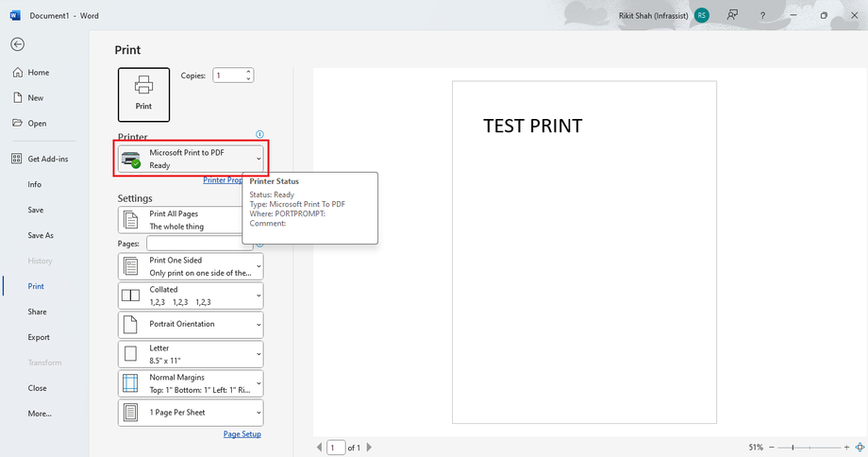Open the Page Setup link
868x457 pixels.
[x=242, y=434]
